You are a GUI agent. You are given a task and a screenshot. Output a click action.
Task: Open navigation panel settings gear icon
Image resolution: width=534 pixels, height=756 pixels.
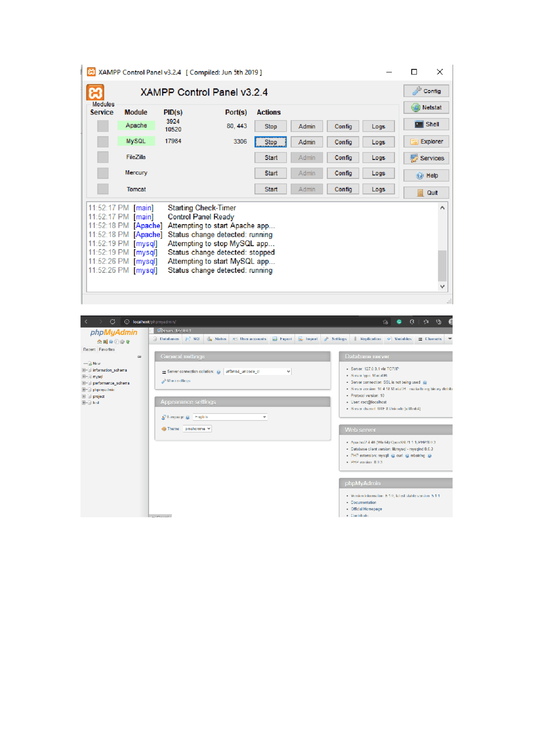click(x=122, y=341)
